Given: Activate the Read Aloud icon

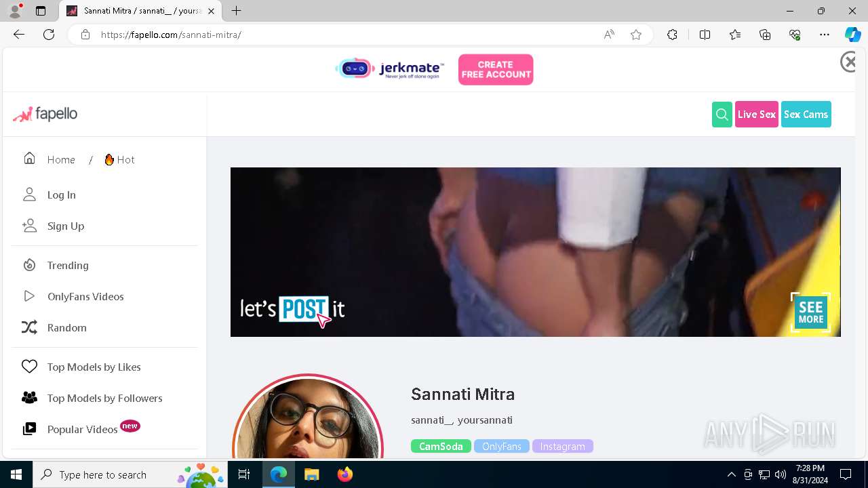Looking at the screenshot, I should 609,35.
